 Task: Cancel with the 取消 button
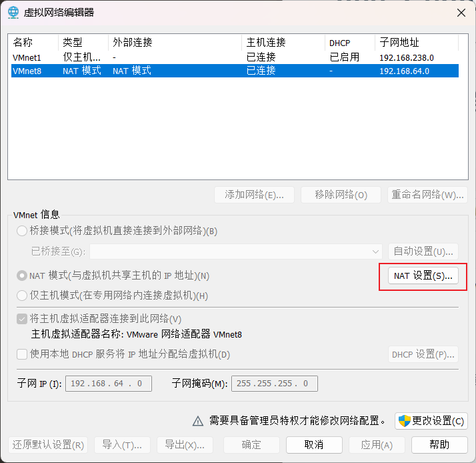point(314,445)
